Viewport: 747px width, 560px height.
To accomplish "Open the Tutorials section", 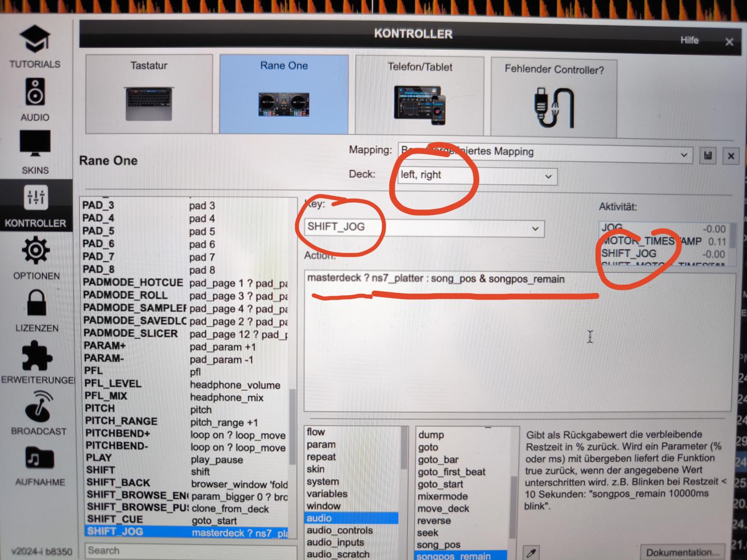I will (x=34, y=47).
